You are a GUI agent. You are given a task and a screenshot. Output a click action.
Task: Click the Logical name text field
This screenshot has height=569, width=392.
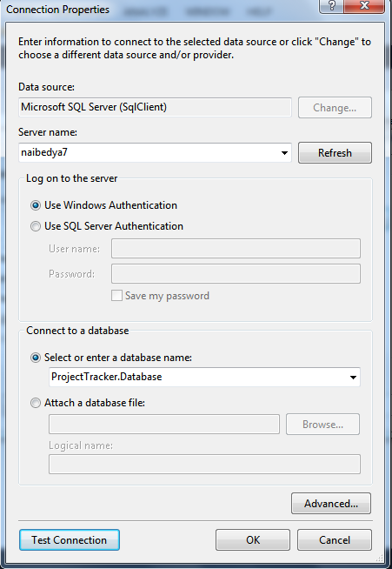204,464
